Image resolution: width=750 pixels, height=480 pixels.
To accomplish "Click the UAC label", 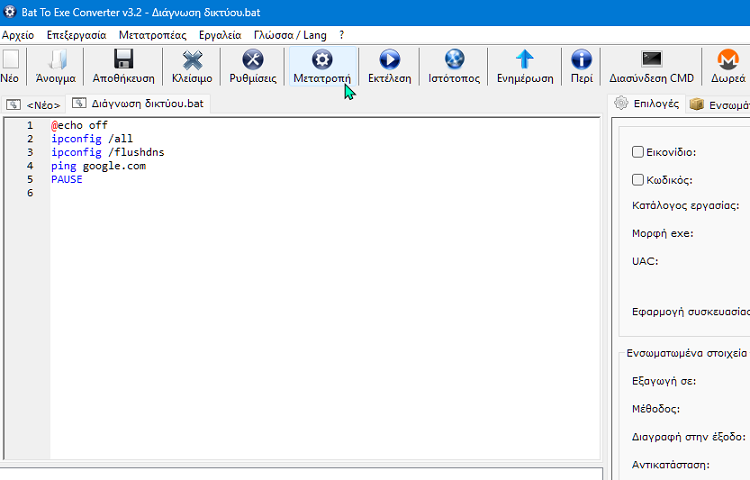I will tap(645, 261).
